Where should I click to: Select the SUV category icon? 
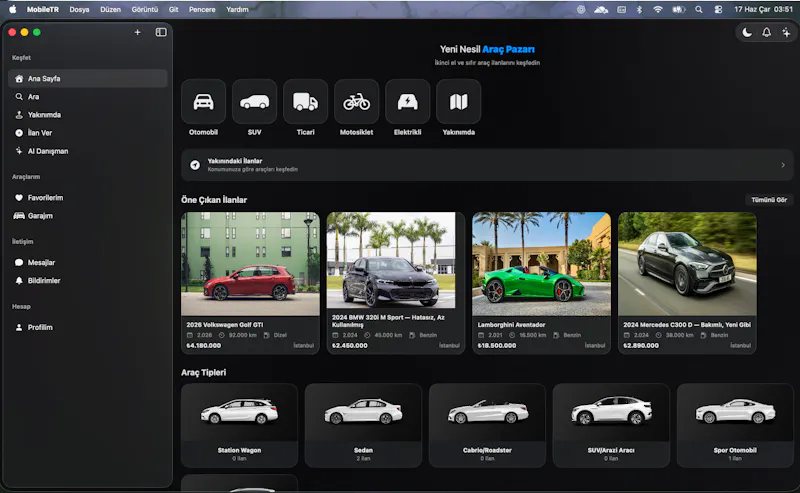point(254,102)
